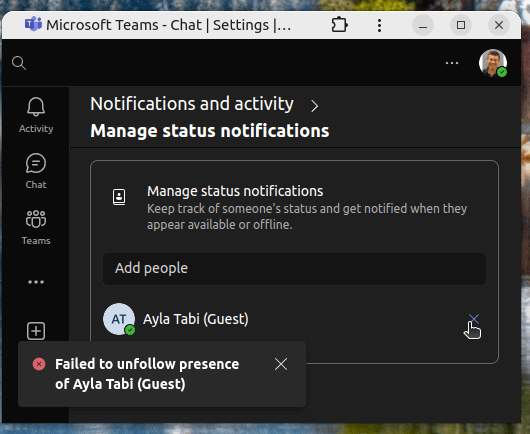Click the Add people field
The width and height of the screenshot is (530, 434).
pyautogui.click(x=294, y=268)
